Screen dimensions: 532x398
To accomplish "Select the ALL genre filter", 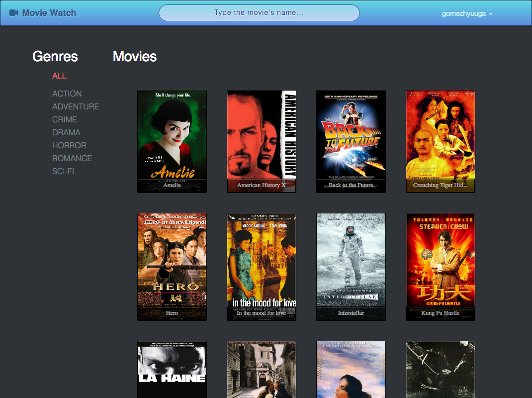I will (x=59, y=76).
